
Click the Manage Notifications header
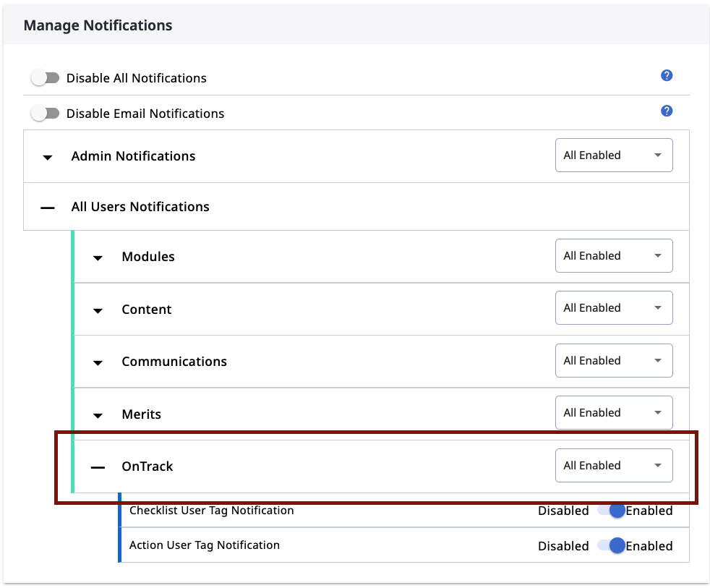point(98,25)
